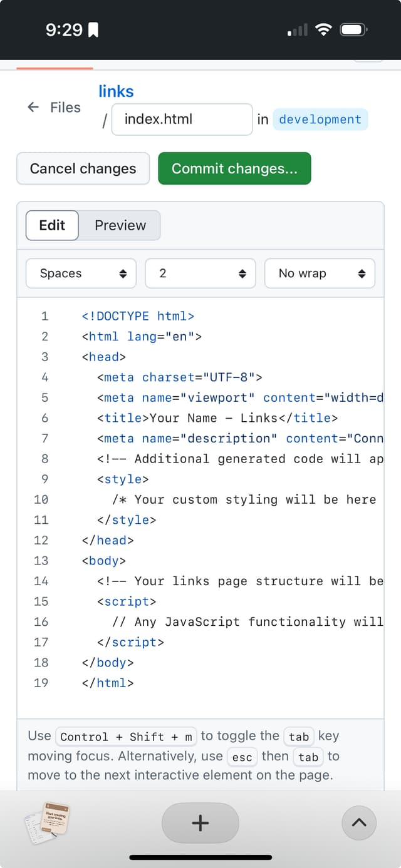Viewport: 401px width, 868px height.
Task: Click the '<meta name="description"' line
Action: point(240,438)
